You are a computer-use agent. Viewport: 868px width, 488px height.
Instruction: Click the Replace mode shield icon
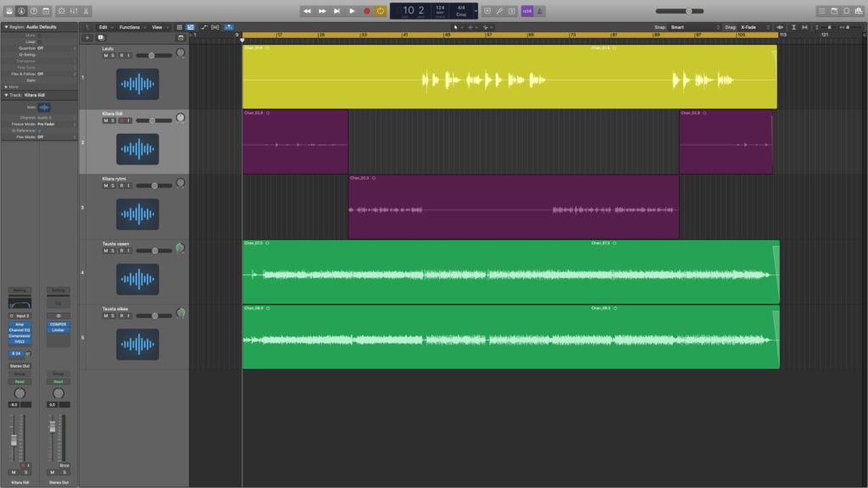click(487, 11)
